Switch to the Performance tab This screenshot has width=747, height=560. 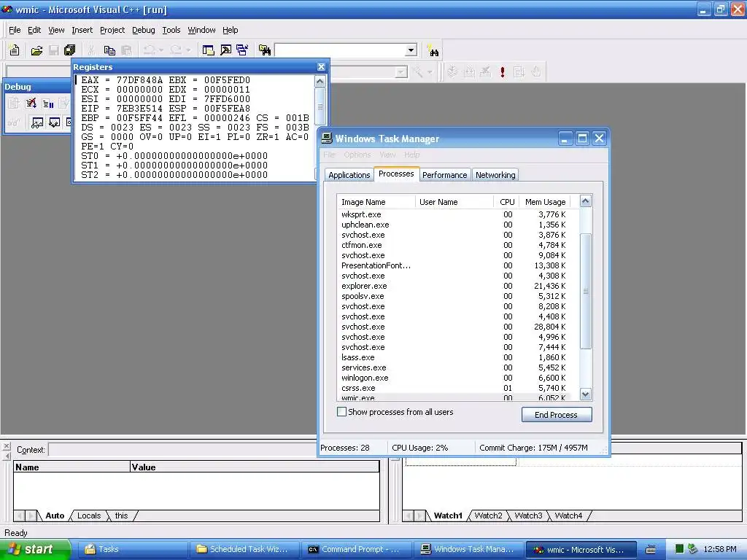tap(444, 175)
